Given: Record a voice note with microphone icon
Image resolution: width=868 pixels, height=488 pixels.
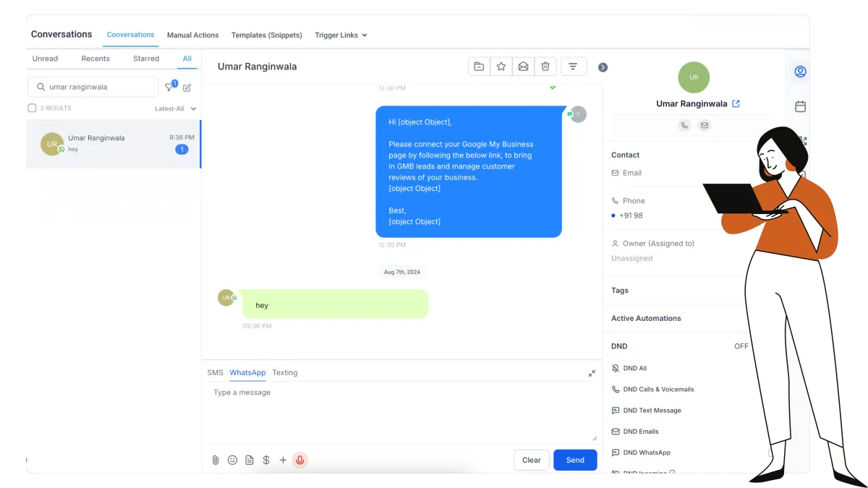Looking at the screenshot, I should [x=300, y=460].
